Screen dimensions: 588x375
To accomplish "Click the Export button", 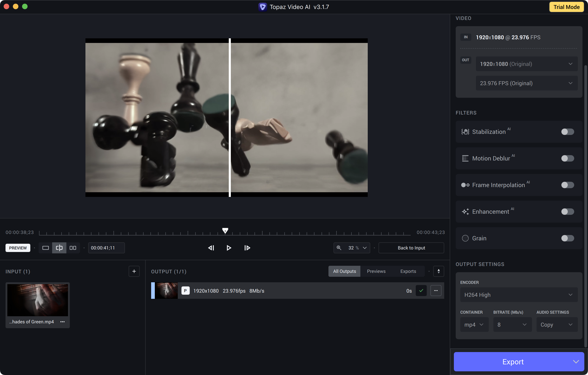I will pos(513,362).
